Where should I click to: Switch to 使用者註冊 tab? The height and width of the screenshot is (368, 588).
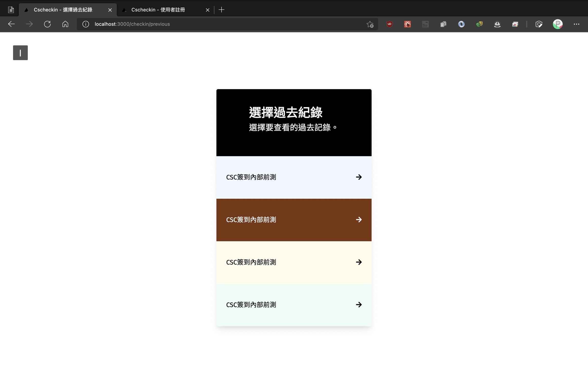158,10
